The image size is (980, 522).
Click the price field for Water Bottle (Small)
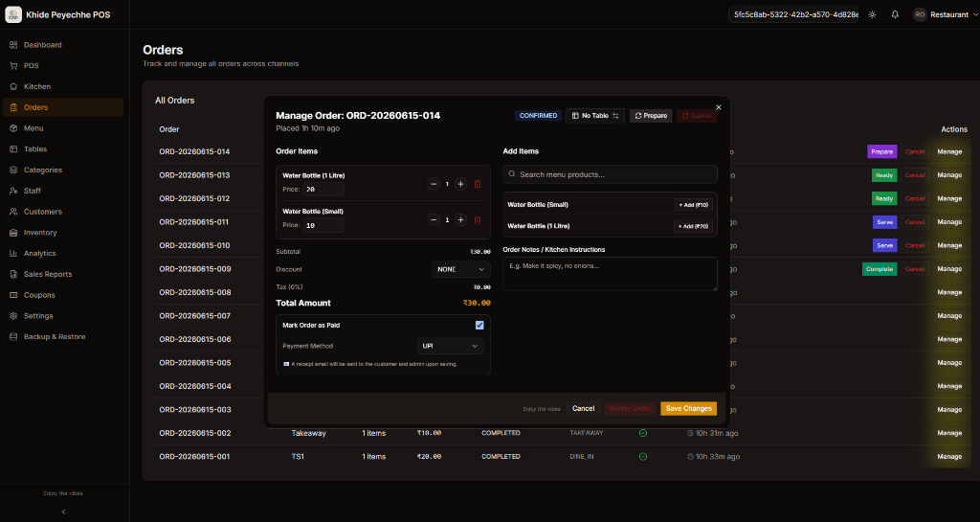[x=323, y=225]
